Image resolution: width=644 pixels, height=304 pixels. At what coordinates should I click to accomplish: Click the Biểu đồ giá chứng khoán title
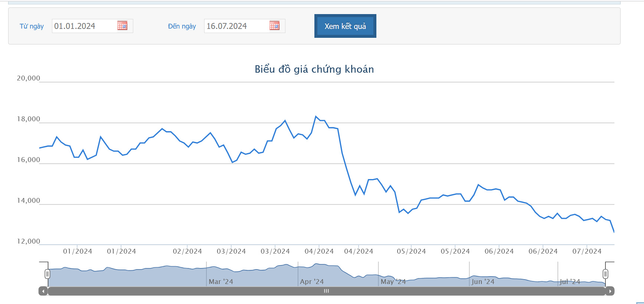pyautogui.click(x=314, y=69)
